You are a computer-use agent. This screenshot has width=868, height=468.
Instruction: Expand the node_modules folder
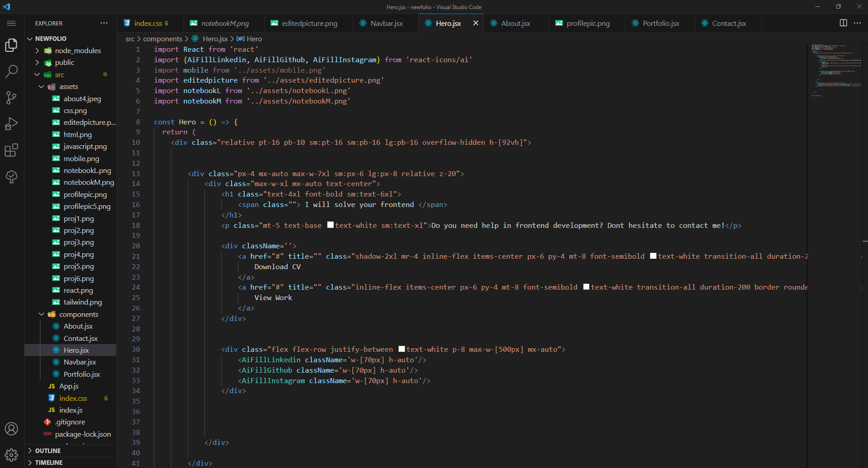pos(37,51)
